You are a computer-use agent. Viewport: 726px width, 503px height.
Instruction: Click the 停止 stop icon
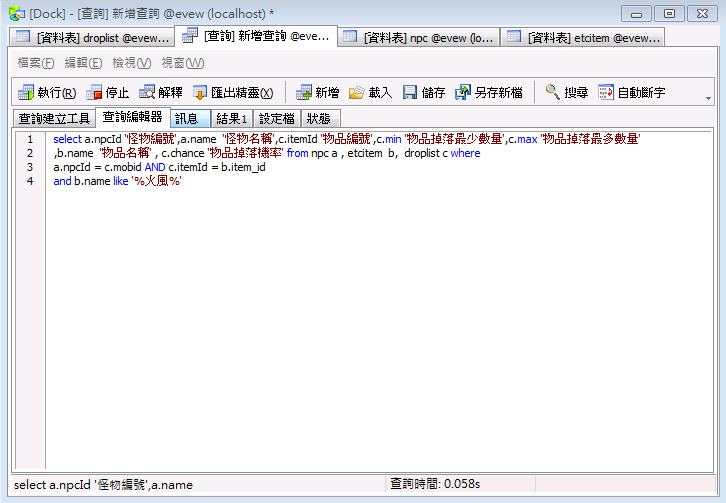(x=94, y=93)
